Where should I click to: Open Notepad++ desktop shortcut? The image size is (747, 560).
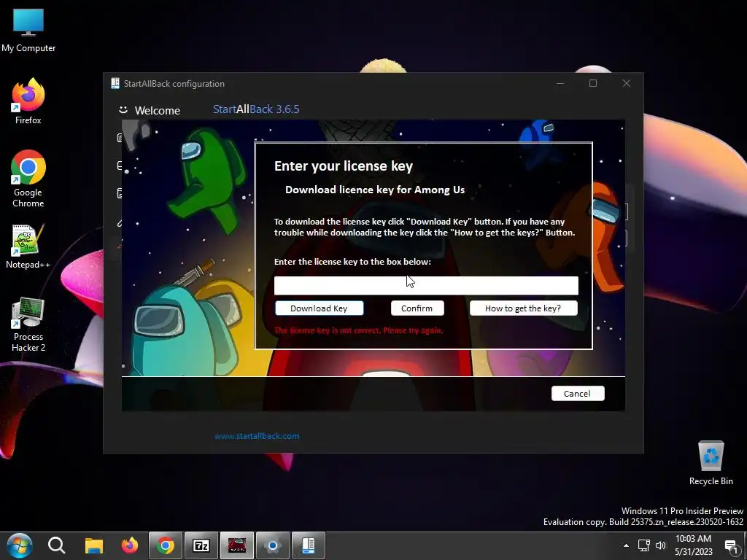(x=28, y=246)
